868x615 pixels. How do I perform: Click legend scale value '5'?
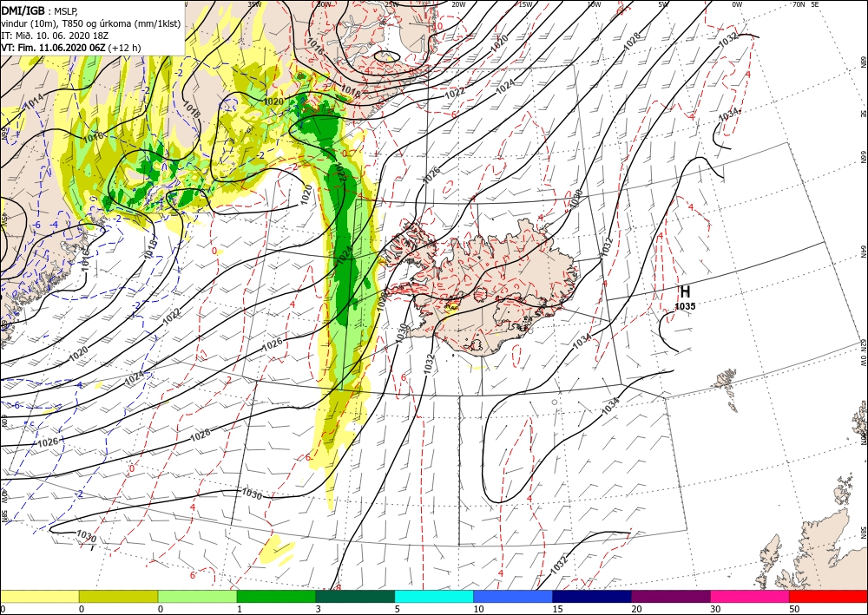[x=398, y=609]
